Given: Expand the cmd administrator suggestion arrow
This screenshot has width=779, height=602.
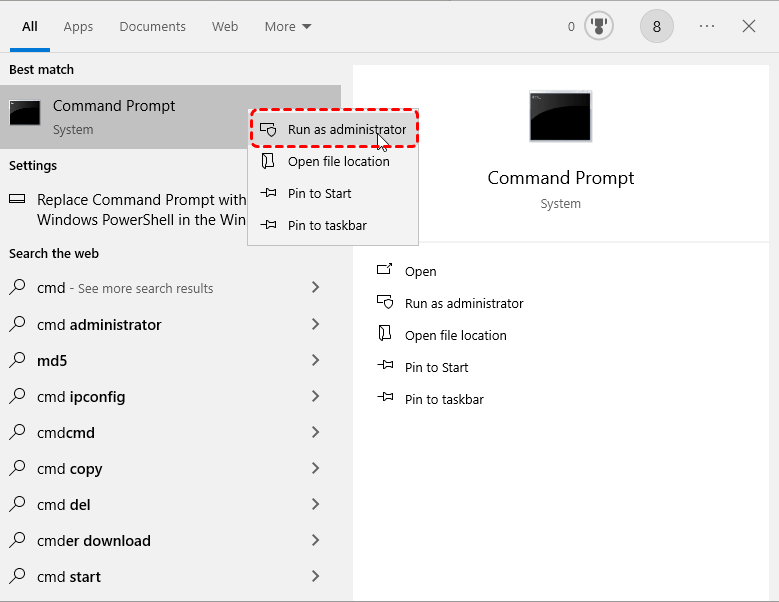Looking at the screenshot, I should click(315, 325).
